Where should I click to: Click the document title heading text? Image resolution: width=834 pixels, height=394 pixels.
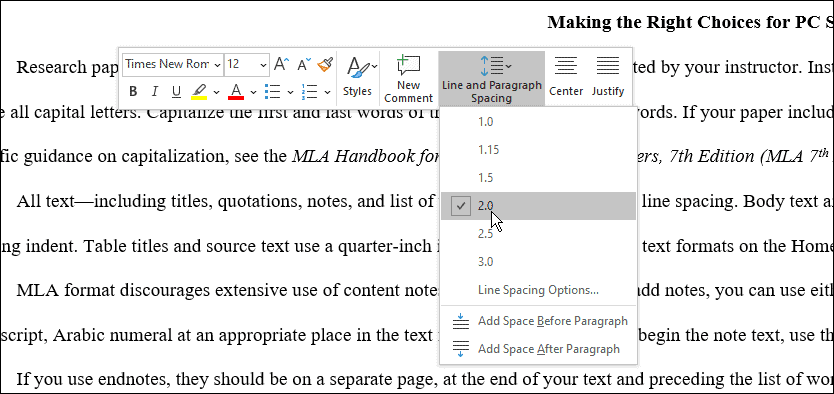click(x=690, y=22)
